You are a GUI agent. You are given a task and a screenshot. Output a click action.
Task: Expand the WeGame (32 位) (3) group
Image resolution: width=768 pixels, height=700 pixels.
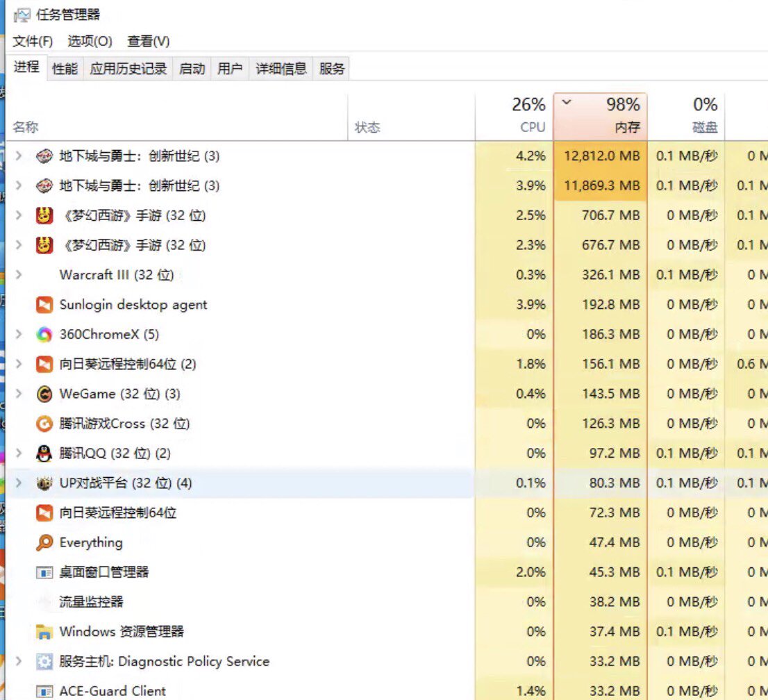tap(19, 394)
